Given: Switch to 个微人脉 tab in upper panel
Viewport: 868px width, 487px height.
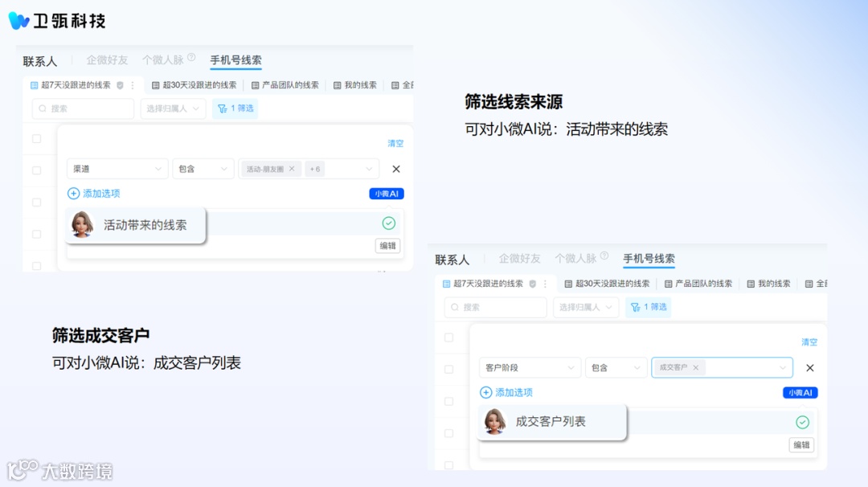Looking at the screenshot, I should 162,59.
